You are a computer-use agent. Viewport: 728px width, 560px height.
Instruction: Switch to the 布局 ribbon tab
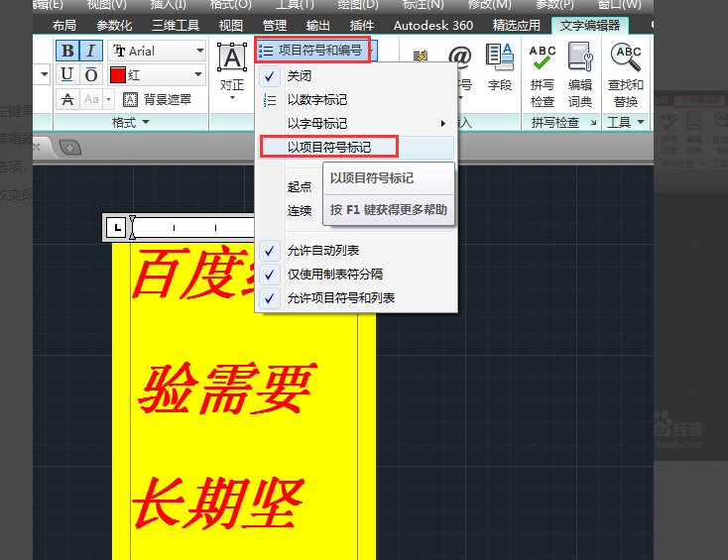tap(64, 26)
